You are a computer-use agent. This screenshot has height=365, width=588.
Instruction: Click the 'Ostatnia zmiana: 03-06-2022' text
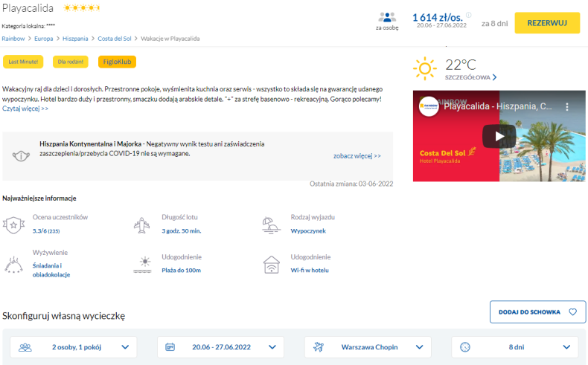(351, 184)
